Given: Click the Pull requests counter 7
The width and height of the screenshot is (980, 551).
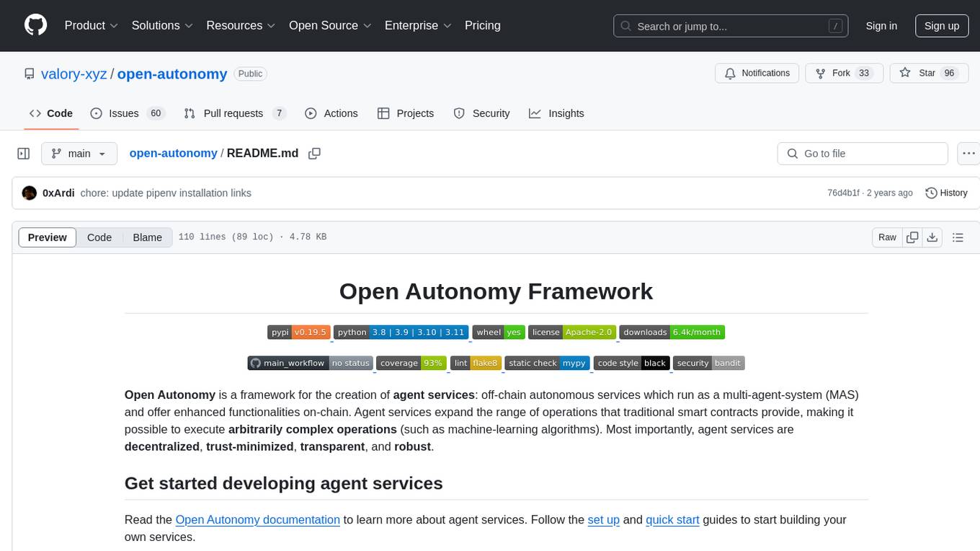Looking at the screenshot, I should [x=280, y=114].
